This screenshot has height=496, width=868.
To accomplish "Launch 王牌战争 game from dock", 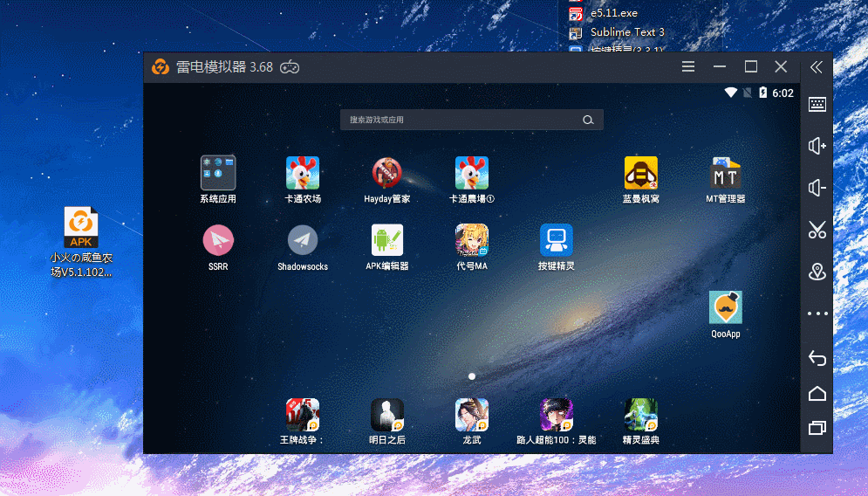I will [x=302, y=415].
